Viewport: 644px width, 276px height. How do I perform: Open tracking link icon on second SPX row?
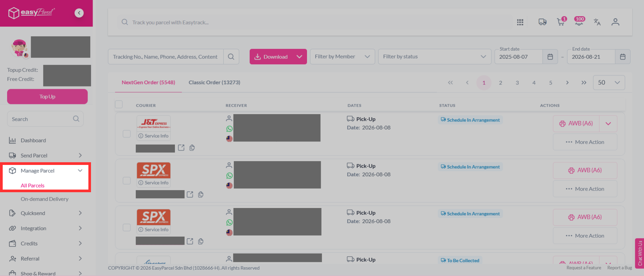[x=190, y=241]
